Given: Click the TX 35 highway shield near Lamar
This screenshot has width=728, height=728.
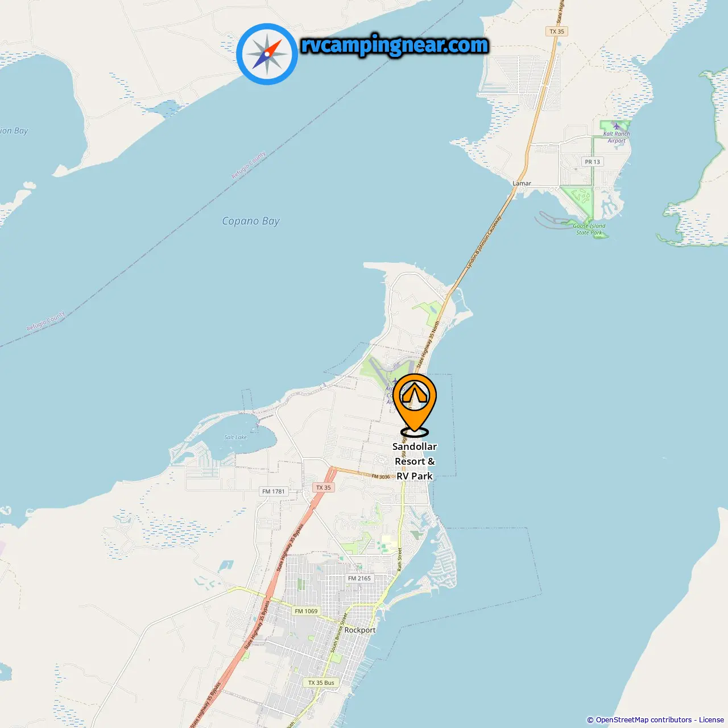Looking at the screenshot, I should (x=557, y=31).
